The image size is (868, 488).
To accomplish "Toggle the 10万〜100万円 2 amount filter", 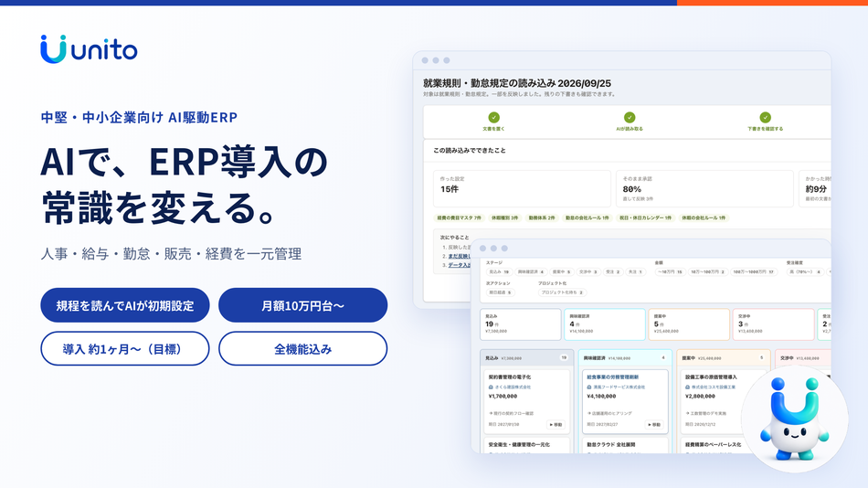I will 708,272.
